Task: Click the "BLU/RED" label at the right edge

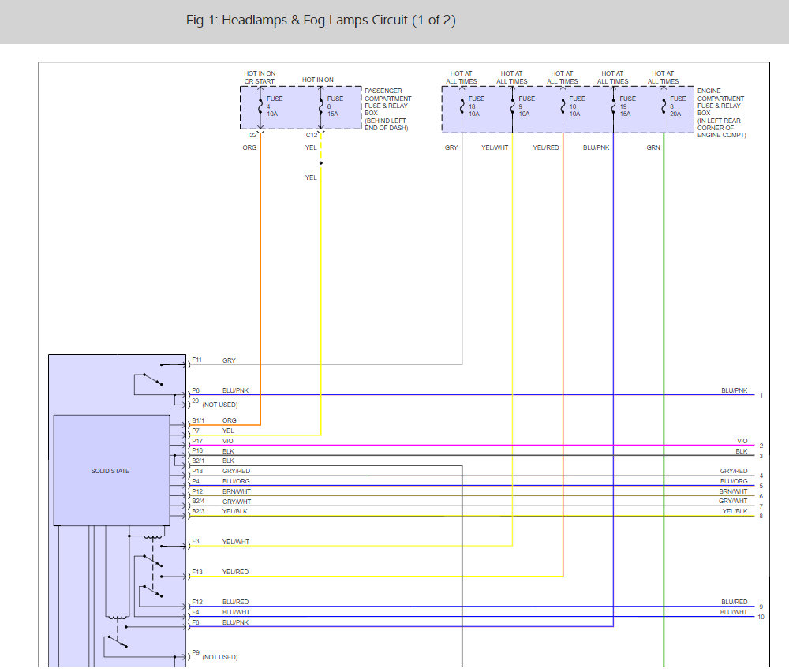Action: 734,602
